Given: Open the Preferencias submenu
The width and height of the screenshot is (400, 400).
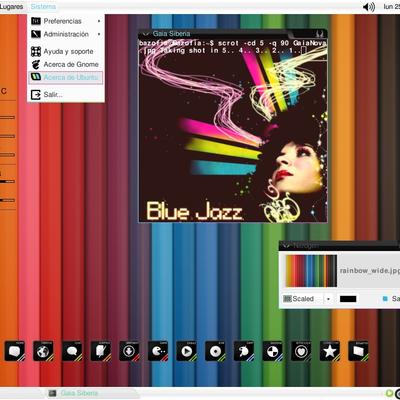Looking at the screenshot, I should [66, 21].
